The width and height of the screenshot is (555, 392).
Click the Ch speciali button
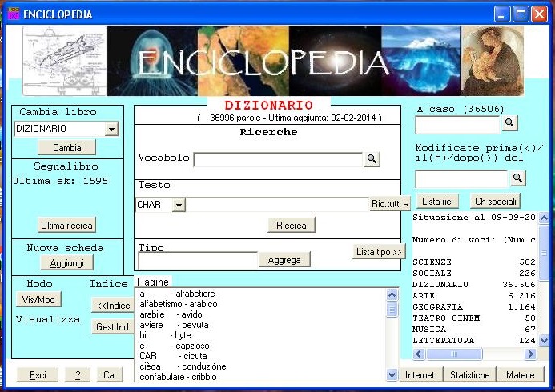pos(495,201)
